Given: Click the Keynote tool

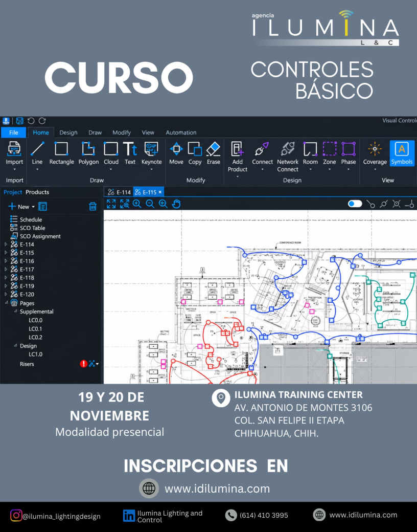Looking at the screenshot, I should point(151,153).
